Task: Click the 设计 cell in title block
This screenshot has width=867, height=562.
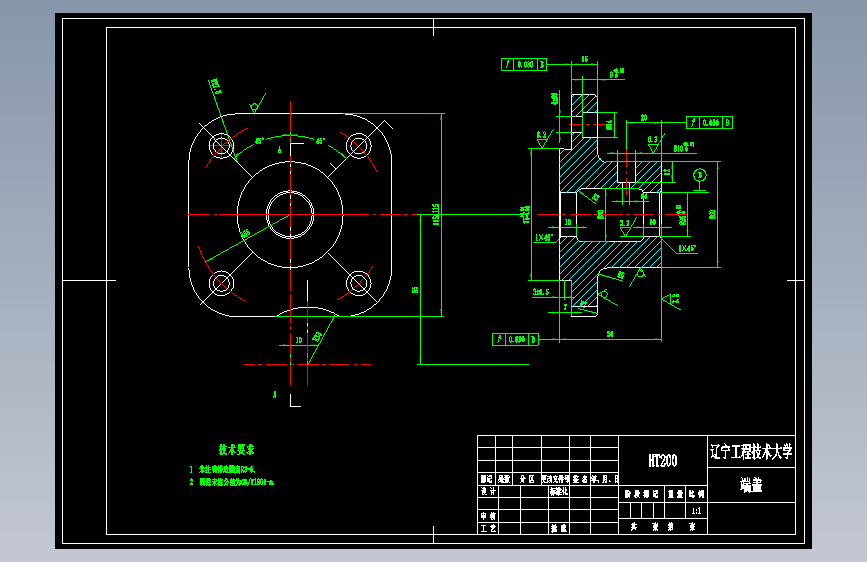Action: click(488, 491)
